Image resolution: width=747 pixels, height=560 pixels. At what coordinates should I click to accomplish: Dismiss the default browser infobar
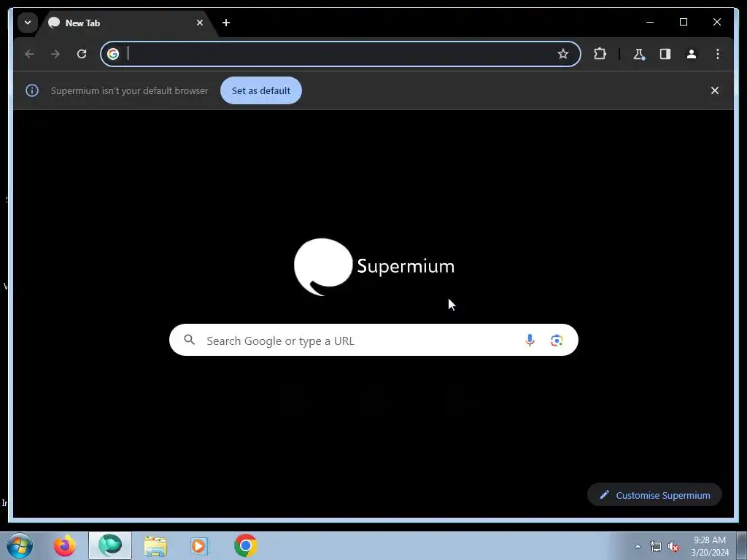click(x=715, y=90)
